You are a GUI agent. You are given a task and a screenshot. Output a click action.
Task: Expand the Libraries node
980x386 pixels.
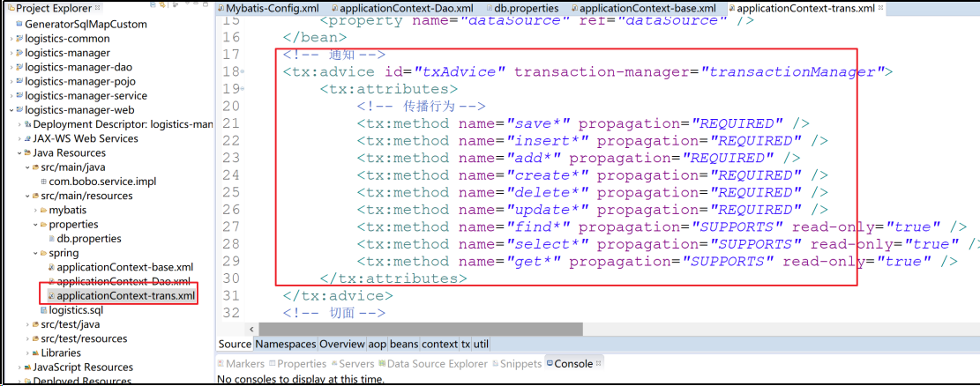tap(27, 353)
